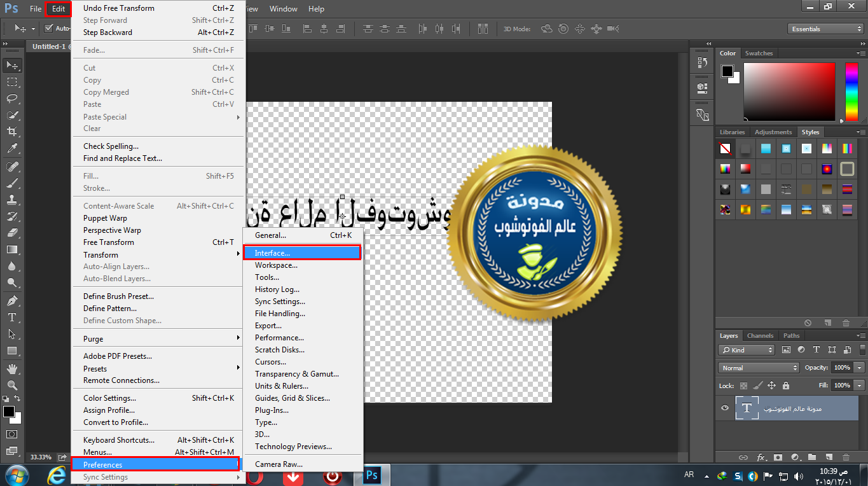This screenshot has width=868, height=486.
Task: Open the layer style fx menu
Action: [761, 457]
